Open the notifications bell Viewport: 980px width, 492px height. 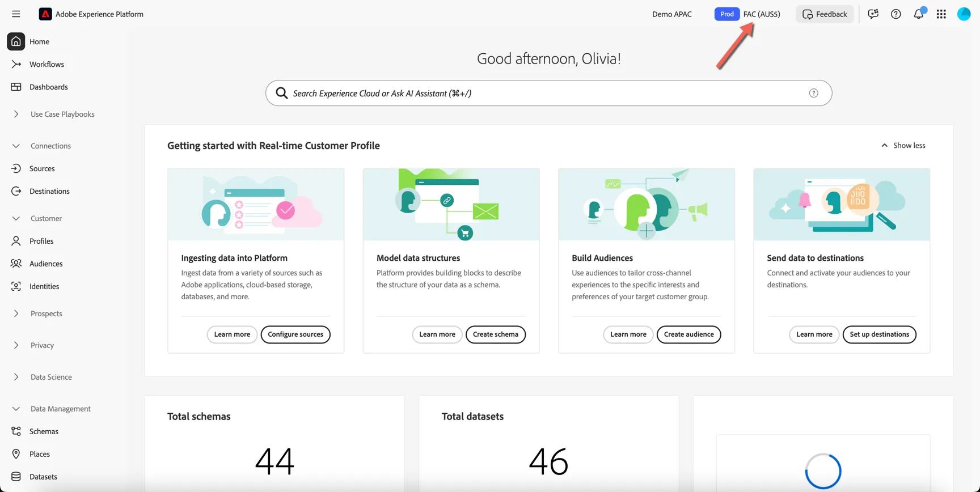(919, 14)
